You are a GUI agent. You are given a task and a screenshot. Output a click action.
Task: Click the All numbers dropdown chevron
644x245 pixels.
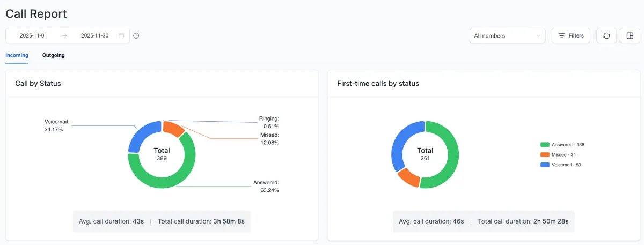point(538,36)
